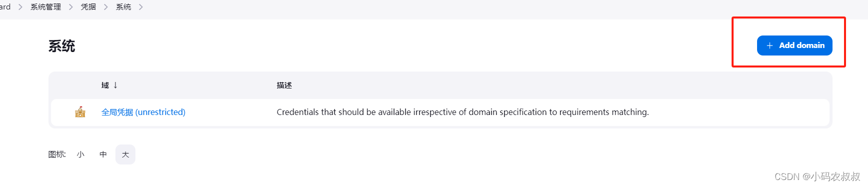Click the castle icon for global credentials
The height and width of the screenshot is (186, 868).
[x=80, y=112]
